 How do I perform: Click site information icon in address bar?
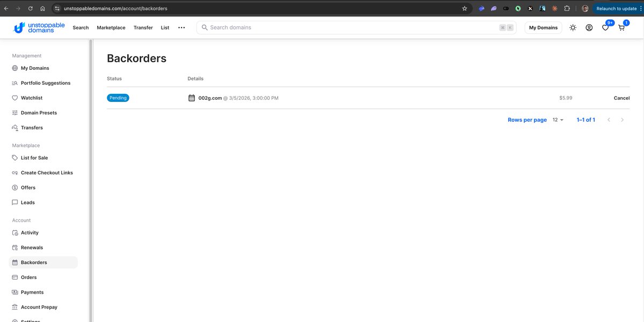pos(57,9)
